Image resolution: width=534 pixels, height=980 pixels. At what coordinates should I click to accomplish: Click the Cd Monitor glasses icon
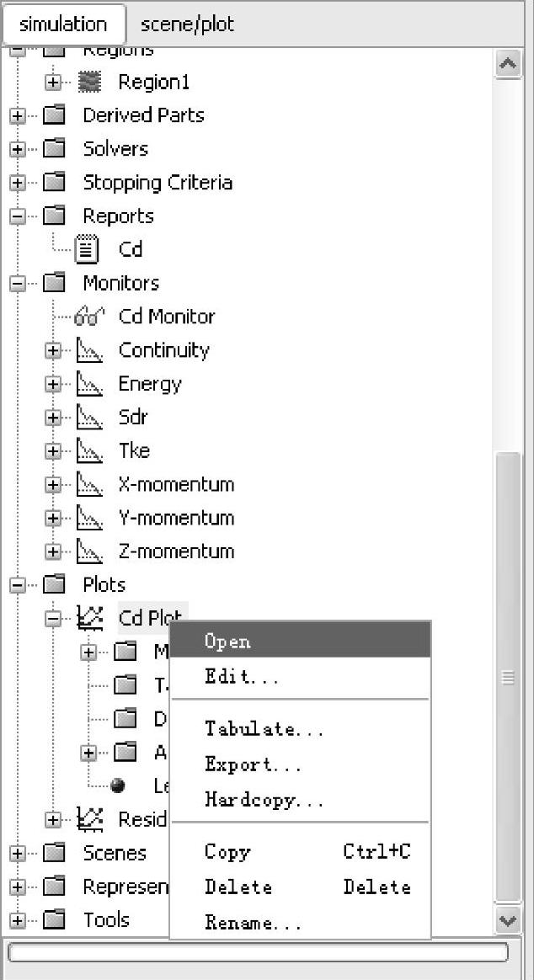coord(88,317)
